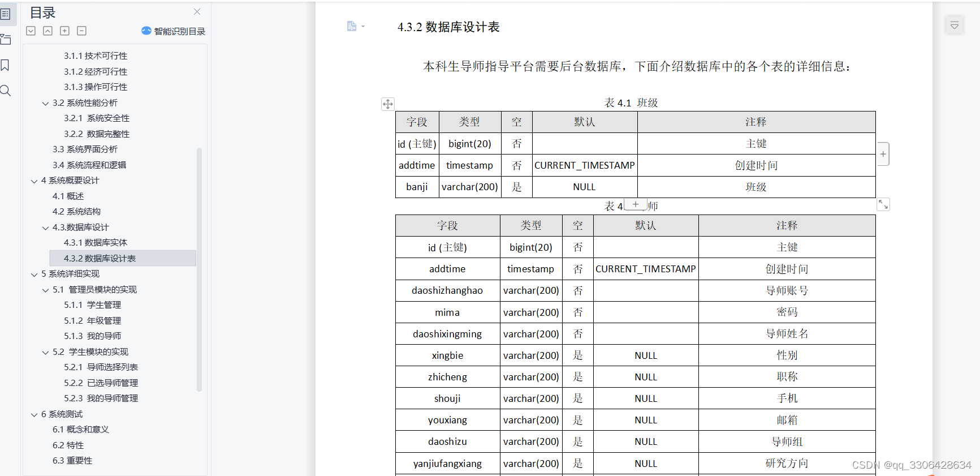
Task: Click the 创建时间 cell in 班级 table
Action: 756,165
